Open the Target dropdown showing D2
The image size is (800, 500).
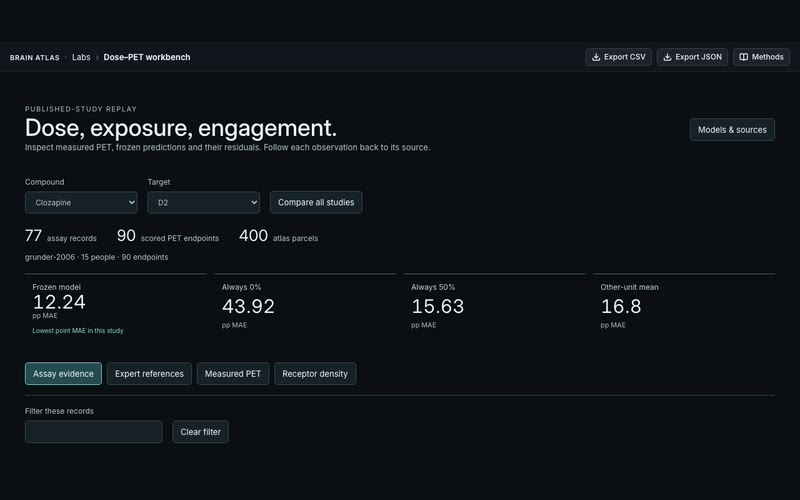coord(204,203)
